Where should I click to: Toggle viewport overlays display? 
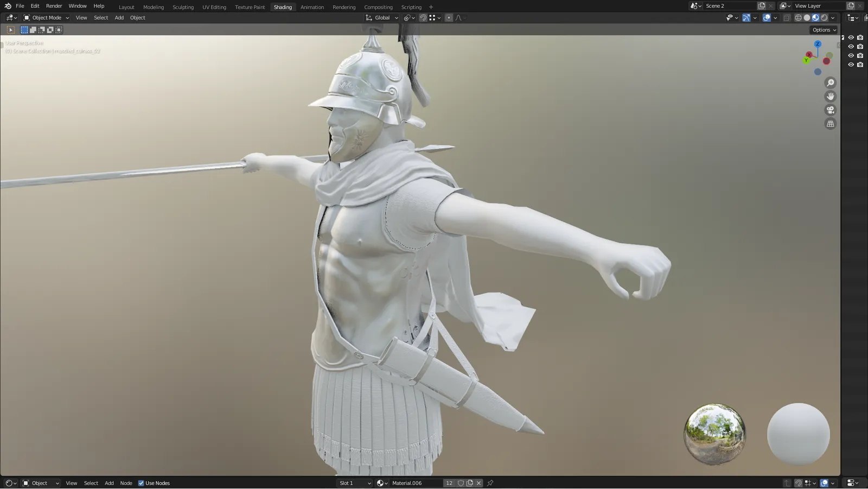pyautogui.click(x=767, y=18)
